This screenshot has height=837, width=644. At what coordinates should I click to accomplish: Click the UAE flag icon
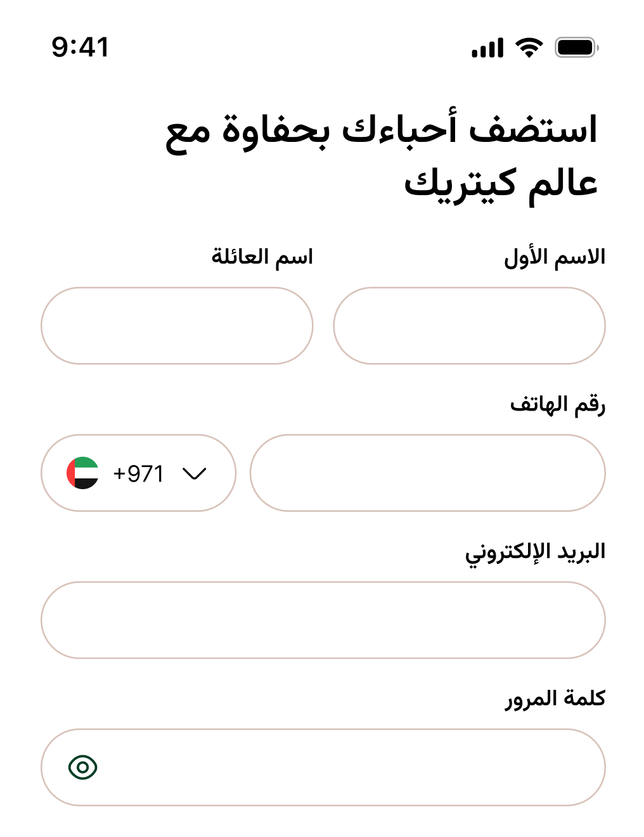click(x=83, y=473)
